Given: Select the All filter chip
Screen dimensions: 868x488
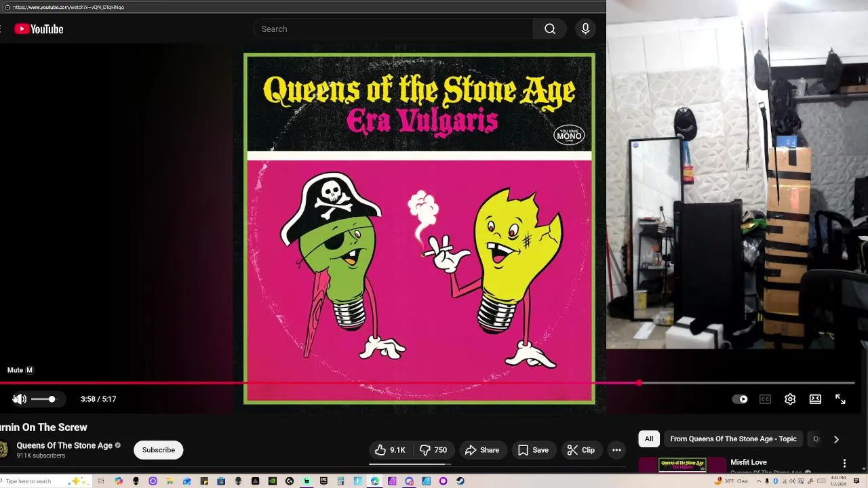Looking at the screenshot, I should [x=649, y=439].
